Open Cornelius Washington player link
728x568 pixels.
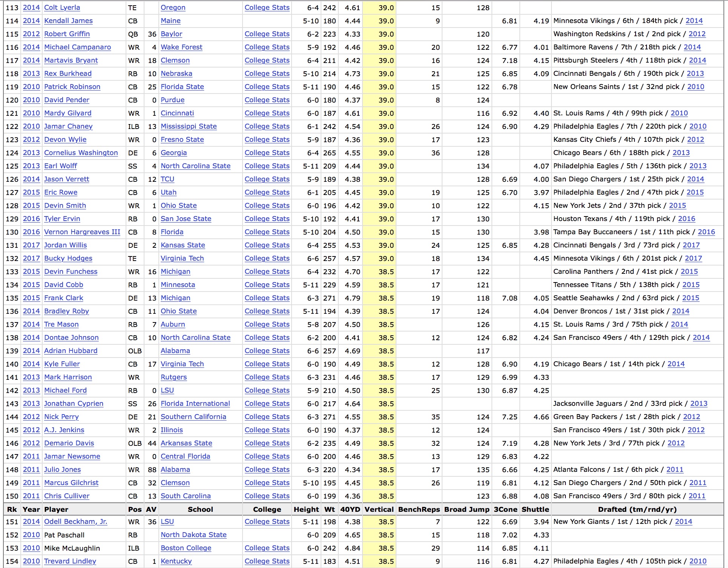pyautogui.click(x=81, y=153)
